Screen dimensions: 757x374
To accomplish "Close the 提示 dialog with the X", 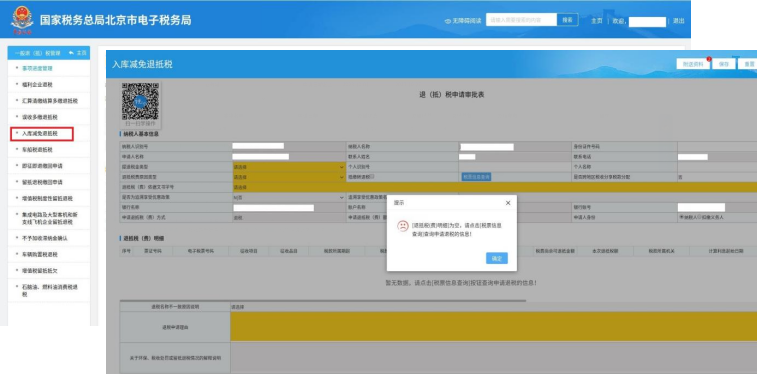I will 508,203.
